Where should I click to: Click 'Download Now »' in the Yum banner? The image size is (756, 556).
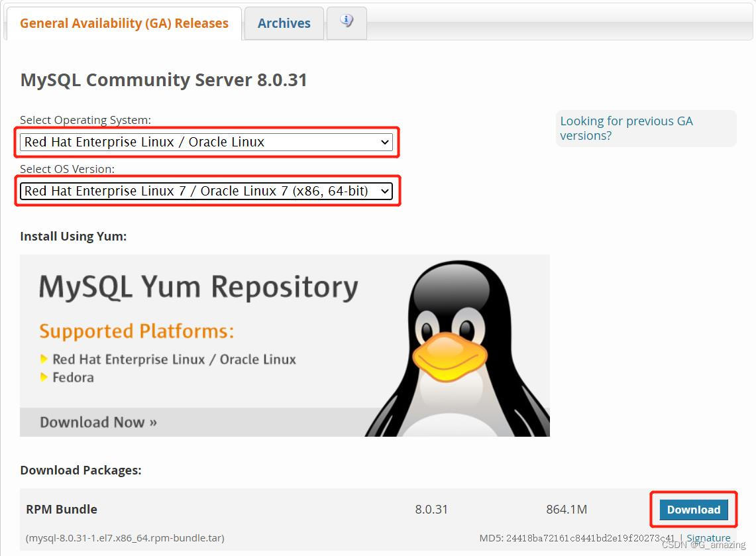coord(98,422)
